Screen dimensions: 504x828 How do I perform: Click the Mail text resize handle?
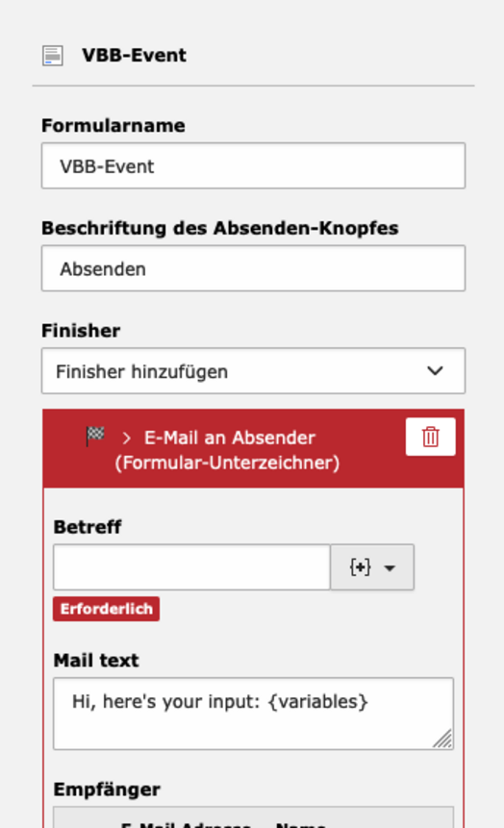click(443, 739)
